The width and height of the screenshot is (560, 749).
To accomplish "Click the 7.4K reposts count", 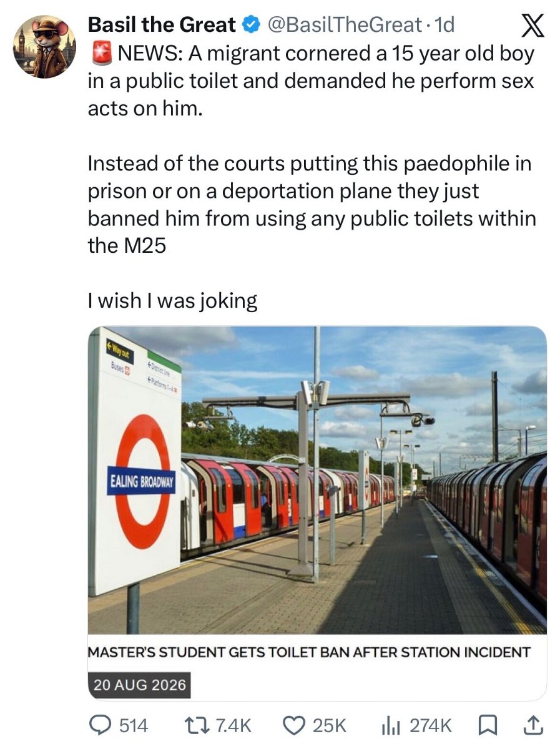I will click(x=233, y=725).
